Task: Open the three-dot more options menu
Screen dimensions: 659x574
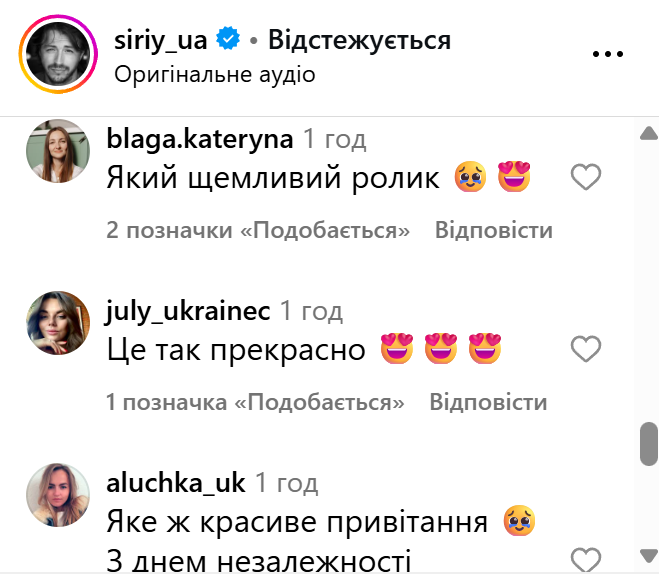Action: tap(607, 54)
